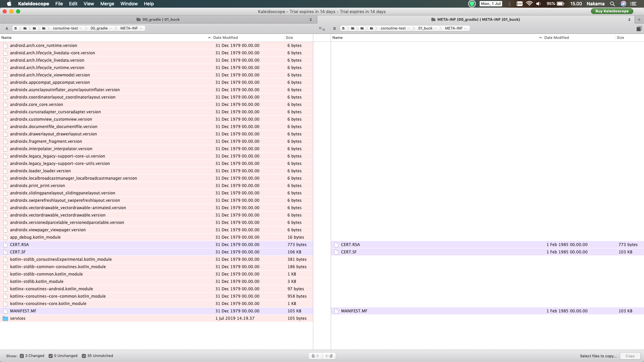Click the Siri icon in the menu bar
The height and width of the screenshot is (362, 644).
(x=623, y=4)
